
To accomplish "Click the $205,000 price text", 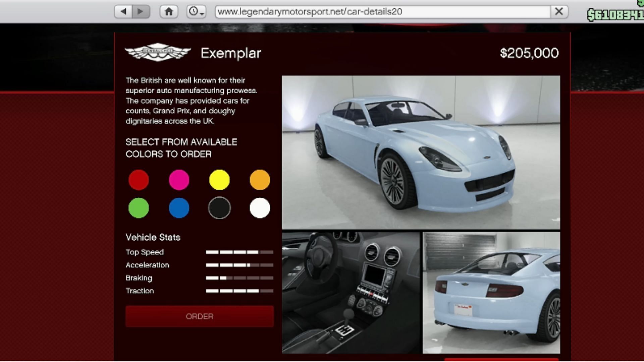I will click(529, 53).
